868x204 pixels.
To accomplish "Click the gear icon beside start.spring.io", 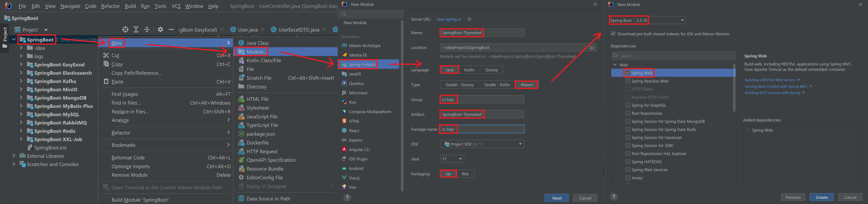I will click(469, 19).
